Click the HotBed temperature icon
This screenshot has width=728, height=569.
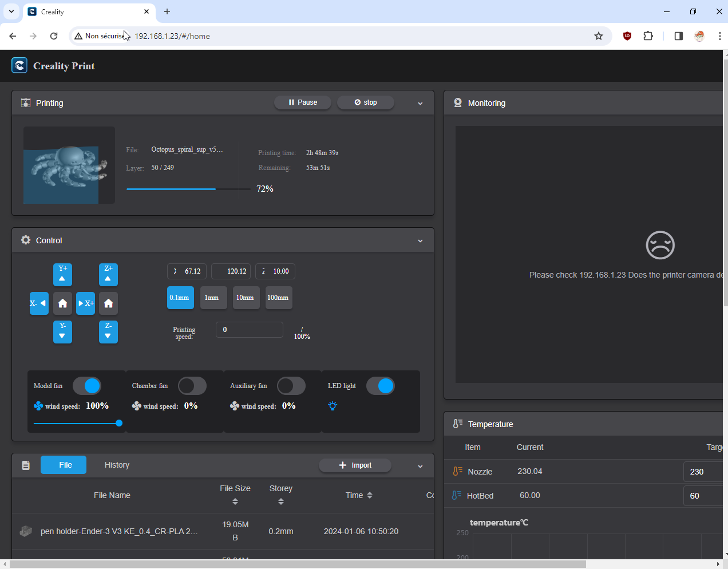(x=456, y=495)
